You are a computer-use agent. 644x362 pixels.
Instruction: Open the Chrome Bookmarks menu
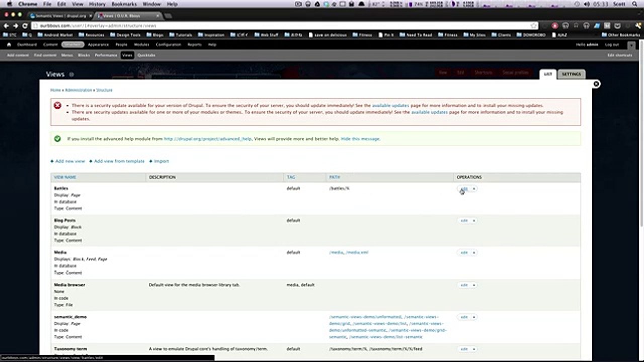pos(123,4)
